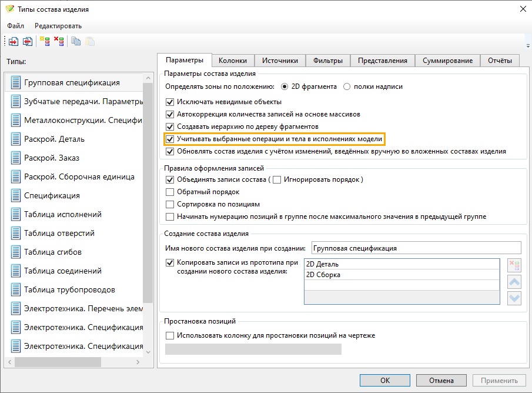This screenshot has width=532, height=393.
Task: Move prototype entry up with arrow
Action: [x=514, y=282]
